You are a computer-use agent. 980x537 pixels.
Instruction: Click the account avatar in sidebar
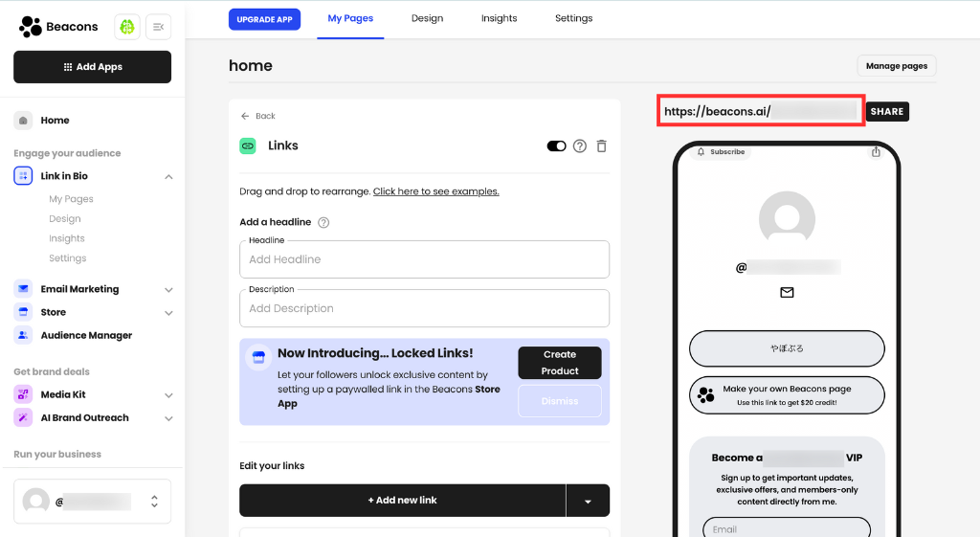(x=36, y=502)
